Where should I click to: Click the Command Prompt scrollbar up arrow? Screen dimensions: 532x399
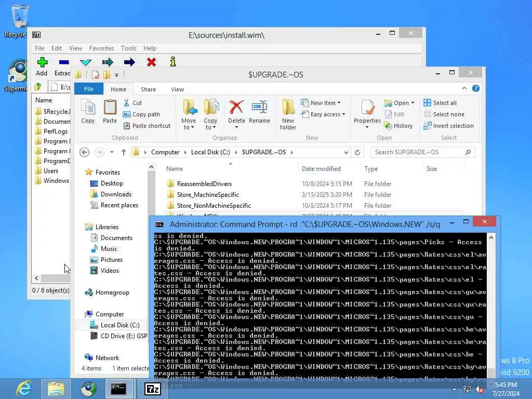[491, 238]
